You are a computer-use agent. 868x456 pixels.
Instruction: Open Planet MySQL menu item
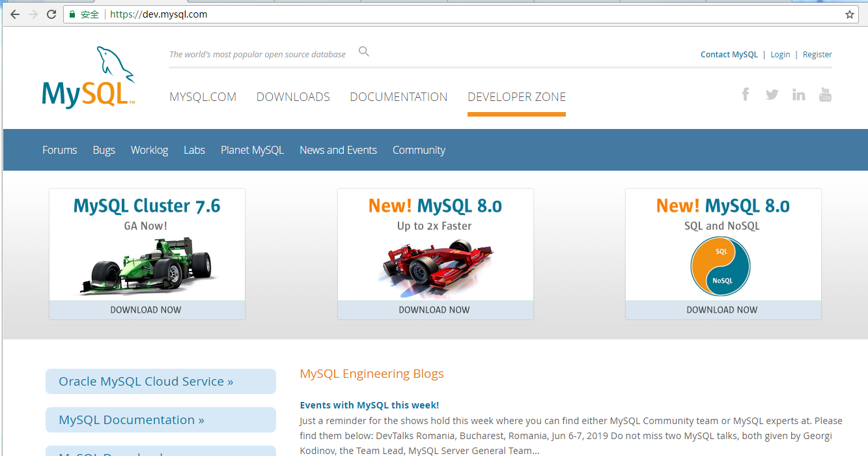pos(252,150)
